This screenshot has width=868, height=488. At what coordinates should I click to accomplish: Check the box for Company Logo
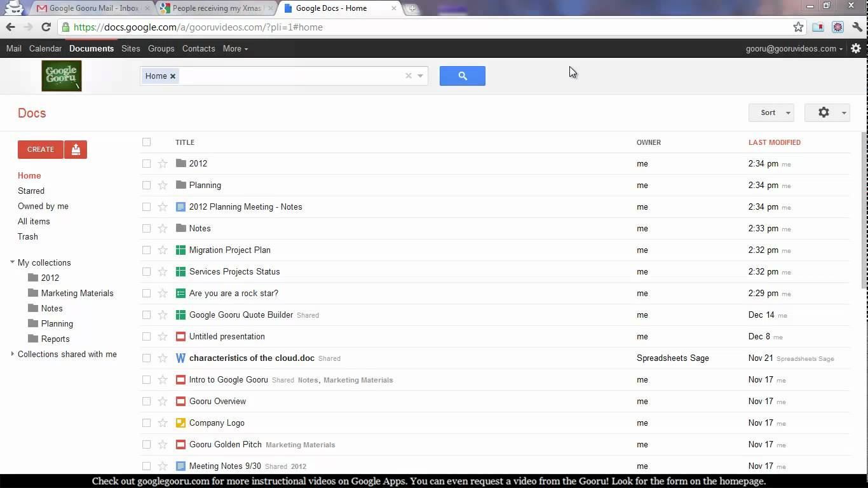[147, 423]
